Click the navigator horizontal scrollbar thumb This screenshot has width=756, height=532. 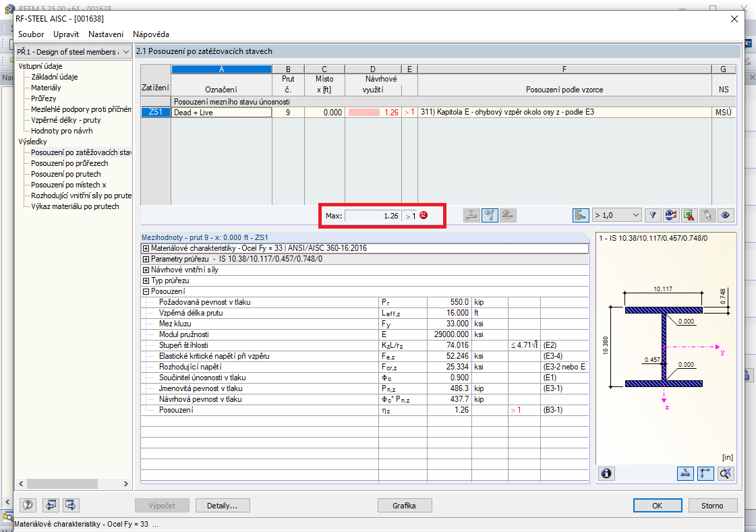(62, 483)
